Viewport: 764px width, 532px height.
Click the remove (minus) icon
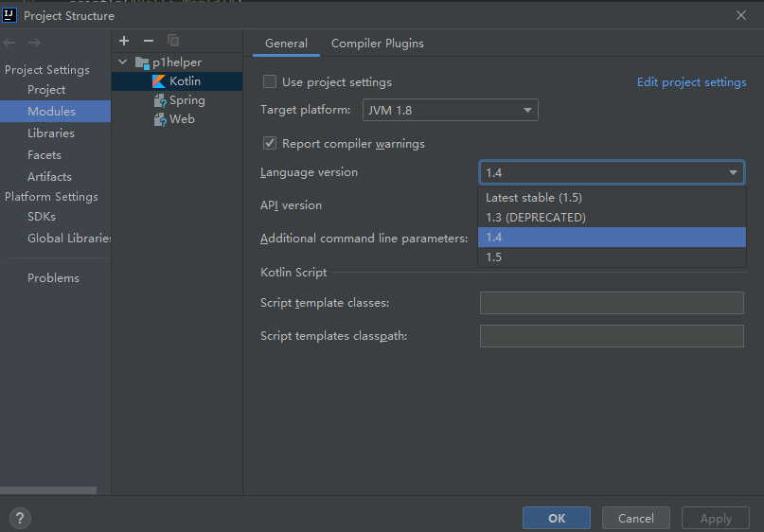tap(149, 41)
